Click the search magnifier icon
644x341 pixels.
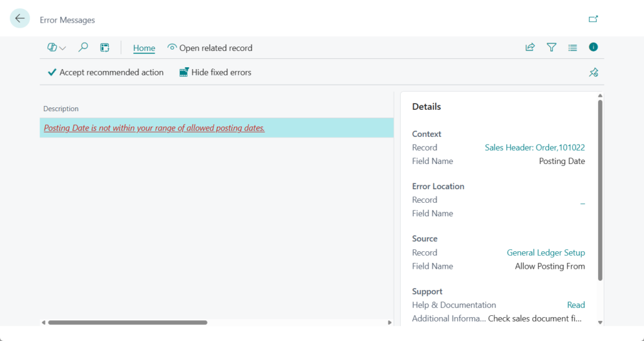pyautogui.click(x=83, y=48)
